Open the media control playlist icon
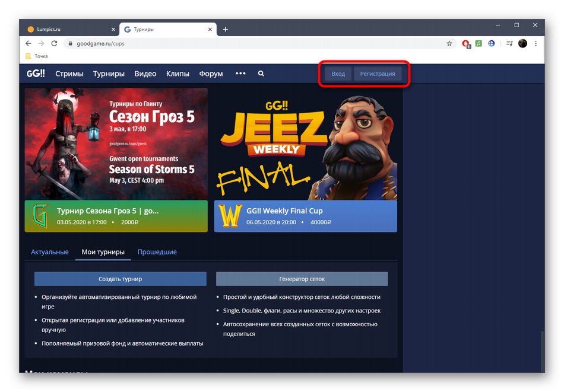This screenshot has height=392, width=564. tap(509, 43)
